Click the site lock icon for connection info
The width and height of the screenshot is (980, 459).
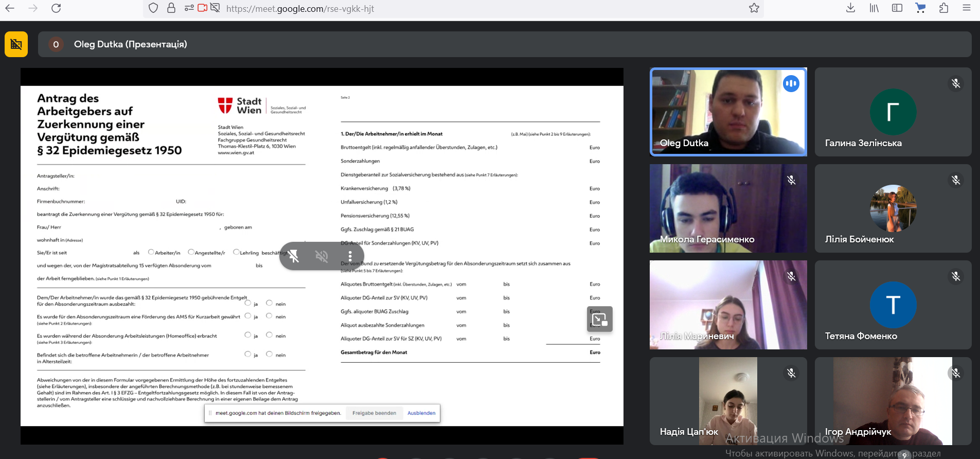(x=171, y=8)
